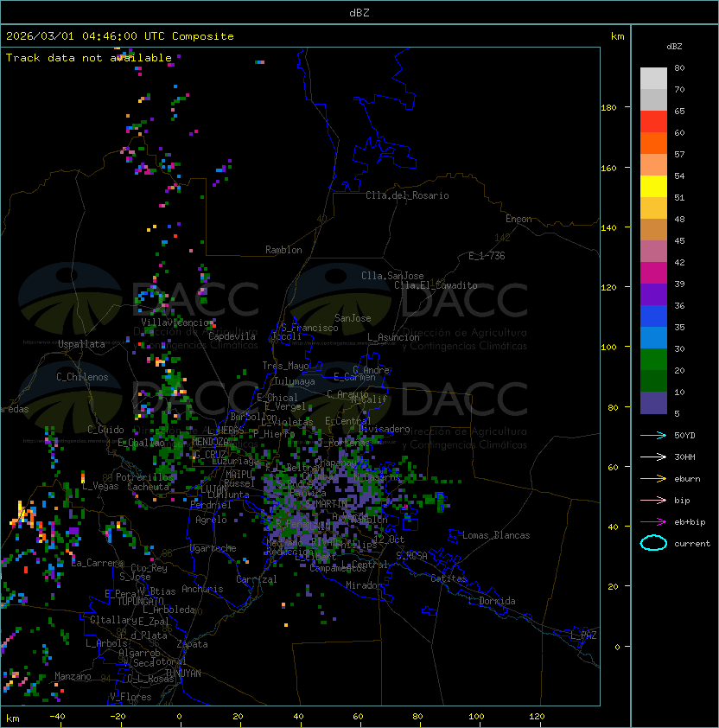Select the Lomas_Blancas location label

coord(496,535)
